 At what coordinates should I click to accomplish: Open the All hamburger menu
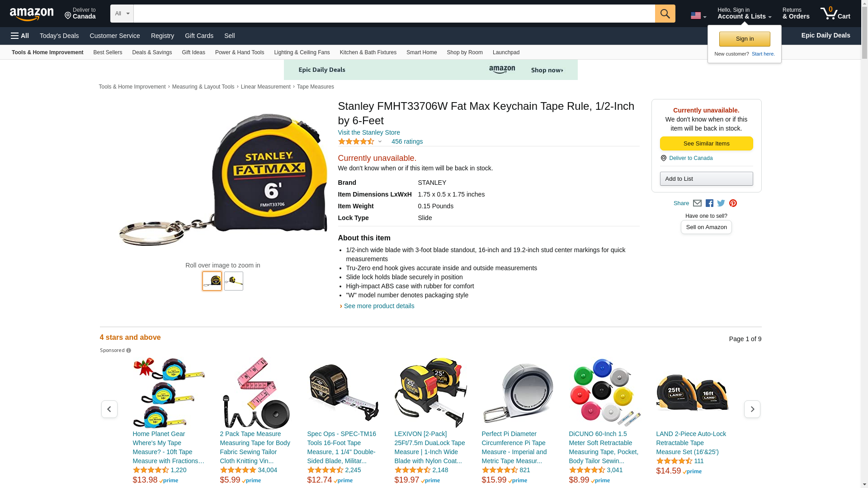coord(20,36)
